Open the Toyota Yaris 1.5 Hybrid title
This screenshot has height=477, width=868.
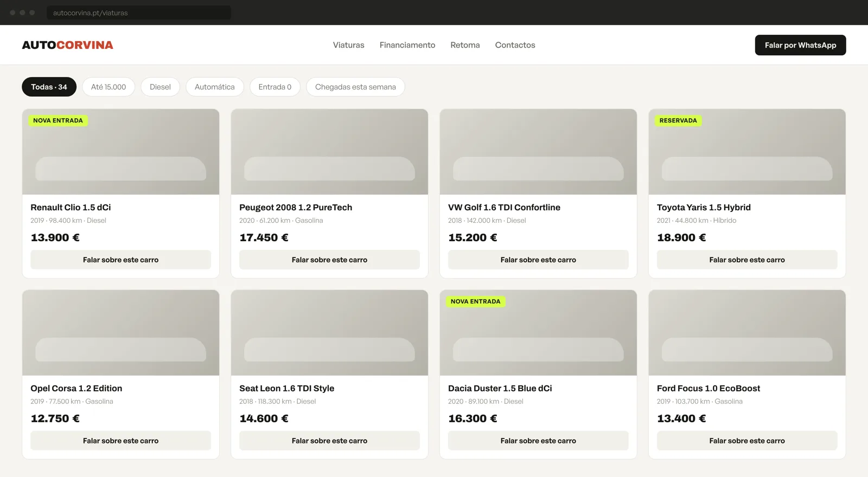704,208
